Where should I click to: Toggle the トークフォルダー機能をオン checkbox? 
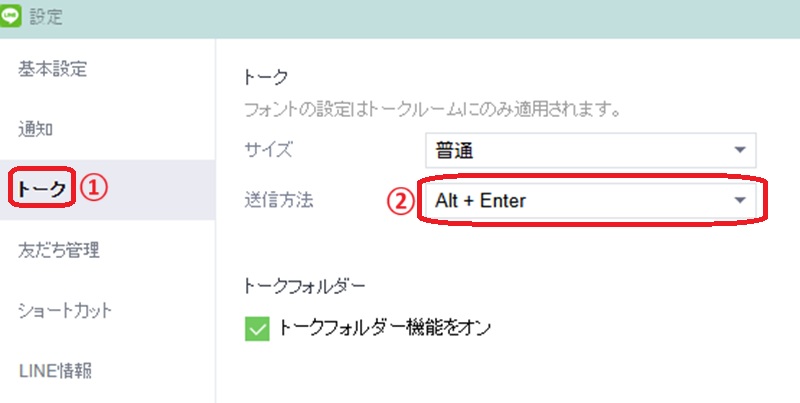257,328
